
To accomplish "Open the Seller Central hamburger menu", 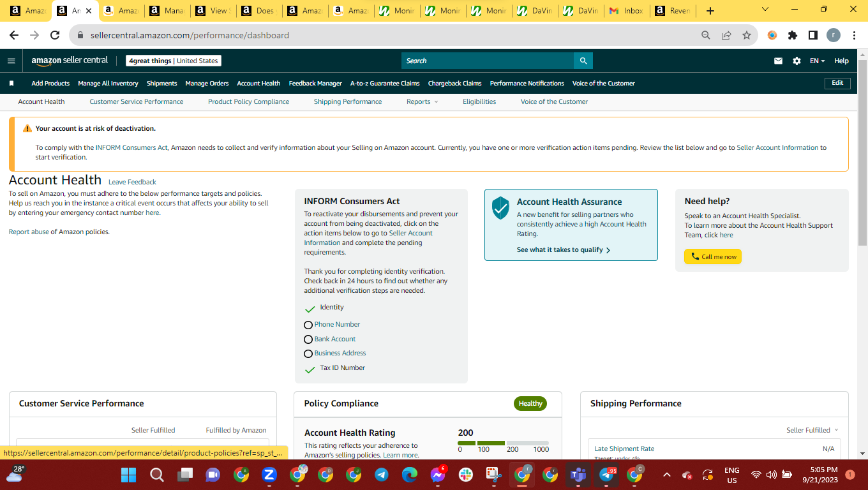I will (x=11, y=61).
